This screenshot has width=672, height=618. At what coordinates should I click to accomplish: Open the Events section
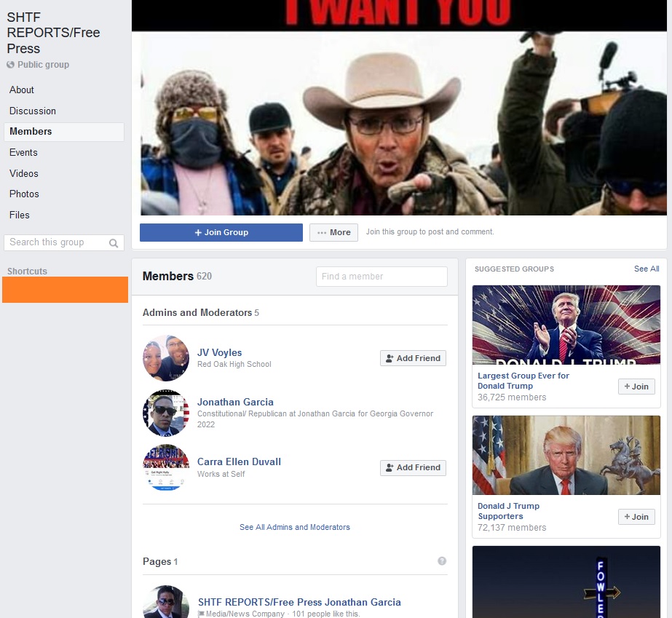(23, 153)
